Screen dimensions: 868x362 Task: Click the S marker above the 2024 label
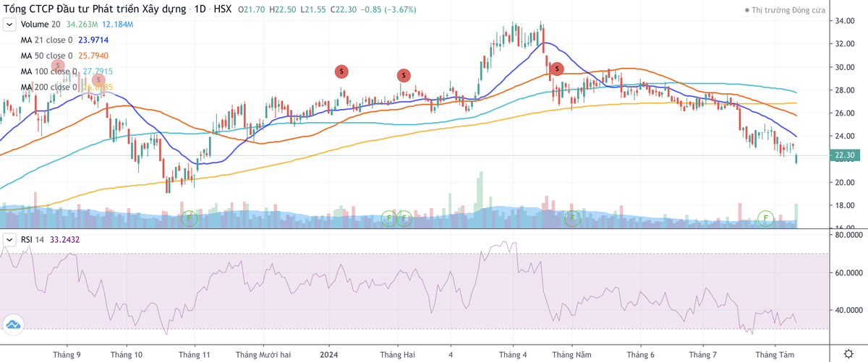point(341,71)
